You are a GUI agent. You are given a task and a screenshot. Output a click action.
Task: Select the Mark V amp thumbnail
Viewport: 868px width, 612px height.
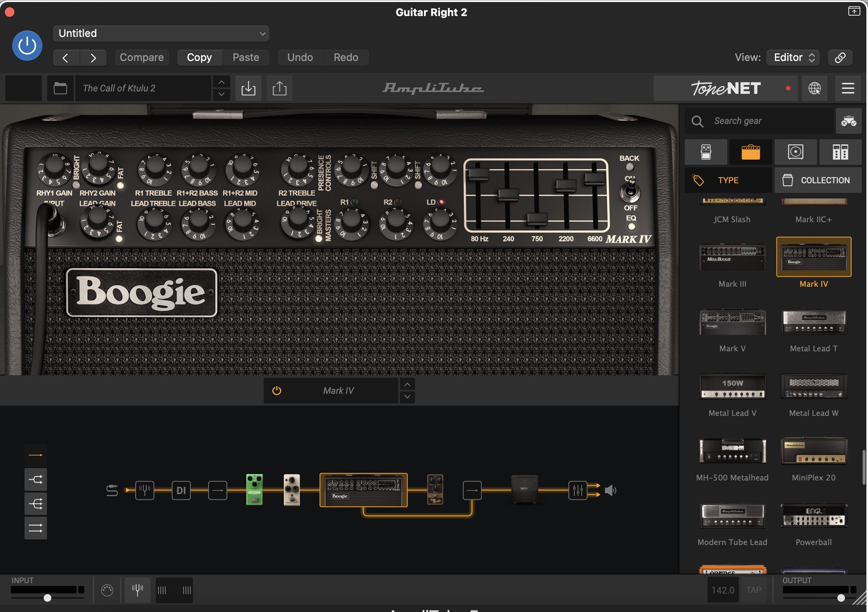732,322
